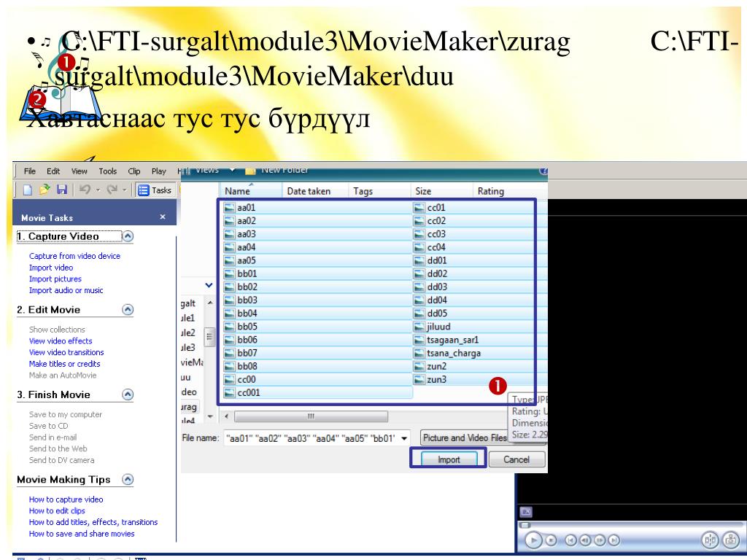Click Import audio or music link
The width and height of the screenshot is (747, 560).
point(66,290)
